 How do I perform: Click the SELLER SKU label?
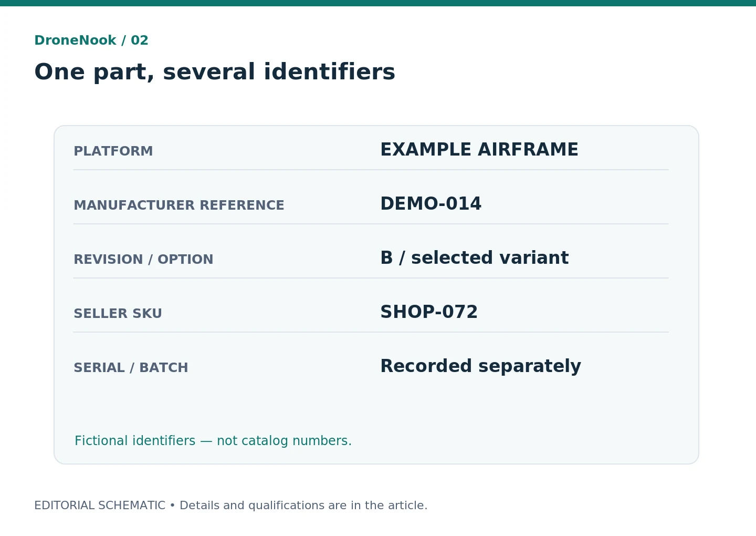click(x=118, y=314)
